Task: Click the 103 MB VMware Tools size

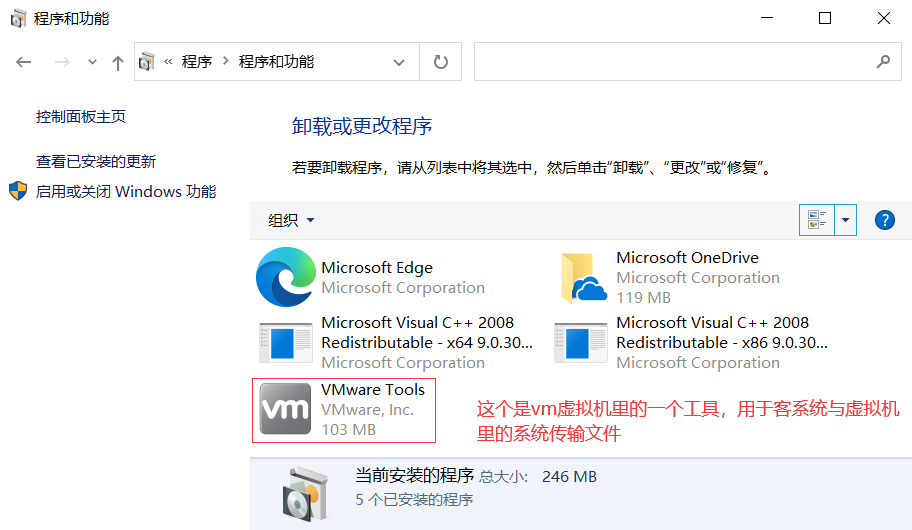Action: [x=348, y=430]
